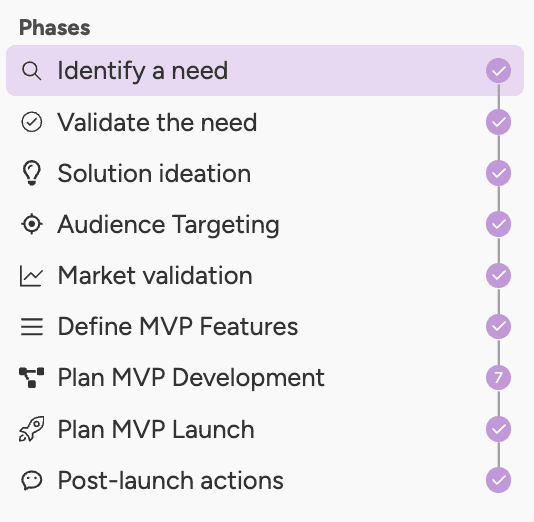
Task: Click the purple checkmark for Post-launch actions
Action: [498, 480]
